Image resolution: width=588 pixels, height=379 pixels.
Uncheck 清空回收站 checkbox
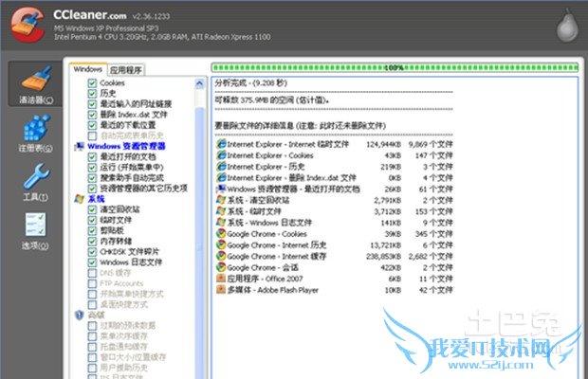pos(92,209)
